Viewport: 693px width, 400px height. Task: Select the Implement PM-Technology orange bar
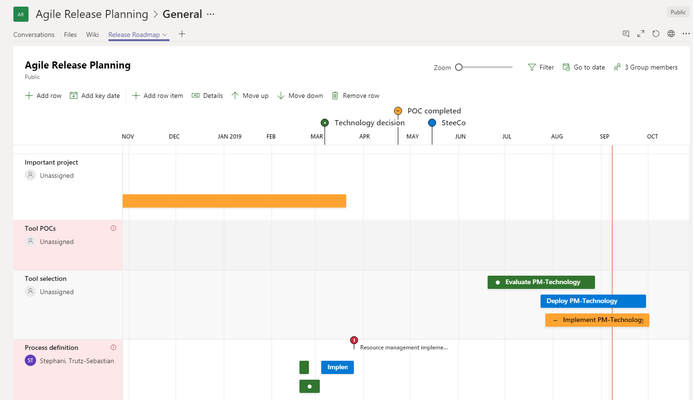point(597,320)
